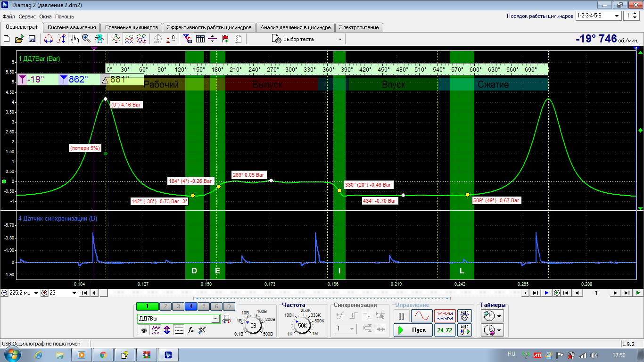Select sine wave display mode button
644x362 pixels.
click(x=421, y=316)
